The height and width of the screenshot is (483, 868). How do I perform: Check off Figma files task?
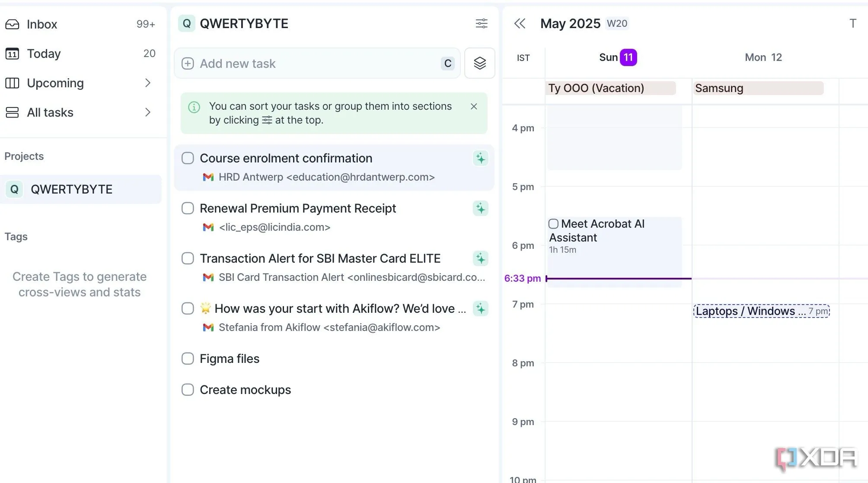tap(188, 359)
